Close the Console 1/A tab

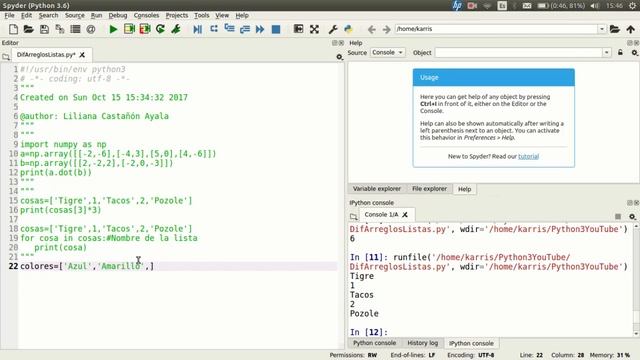tap(405, 215)
